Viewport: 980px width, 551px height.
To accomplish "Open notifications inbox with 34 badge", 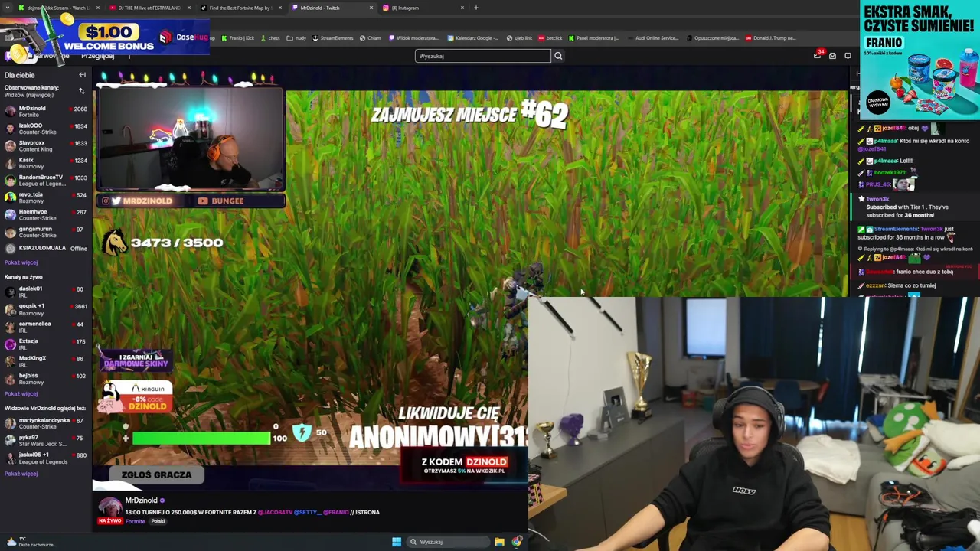I will 818,55.
